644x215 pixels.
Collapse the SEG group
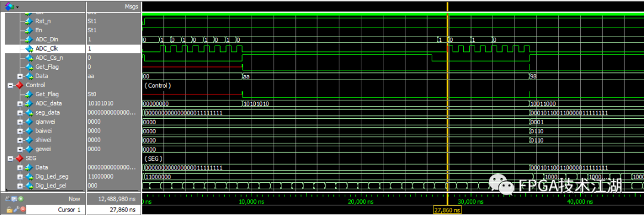click(x=10, y=158)
